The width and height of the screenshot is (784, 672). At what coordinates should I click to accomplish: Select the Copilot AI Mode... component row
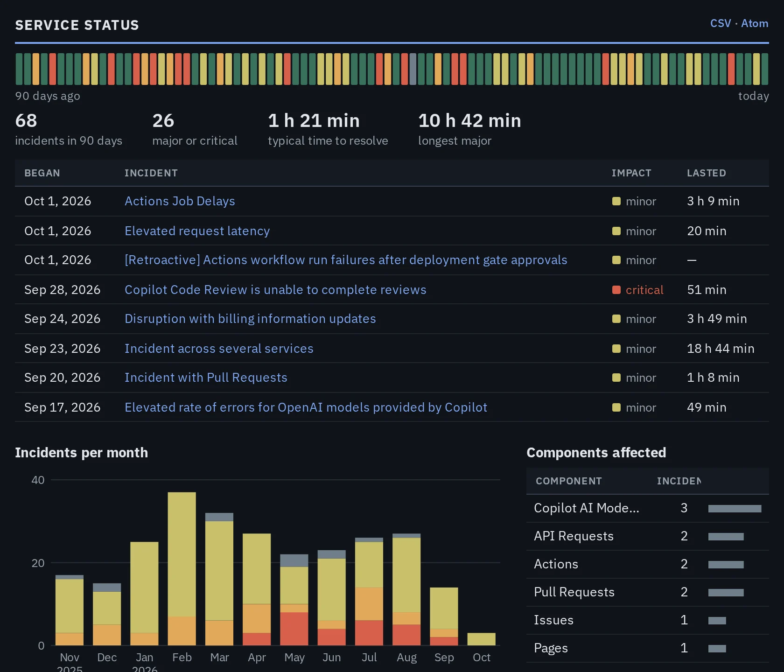(x=648, y=508)
